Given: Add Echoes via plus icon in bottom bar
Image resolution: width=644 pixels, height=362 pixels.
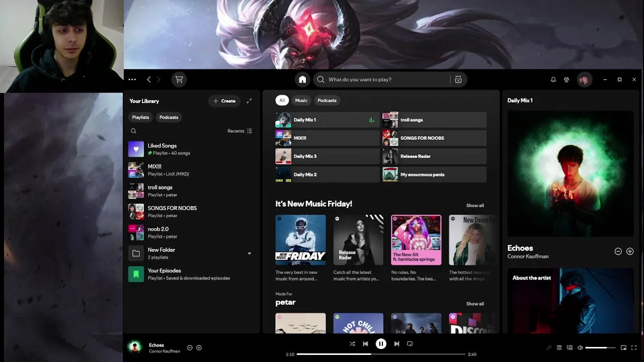Looking at the screenshot, I should (x=199, y=347).
